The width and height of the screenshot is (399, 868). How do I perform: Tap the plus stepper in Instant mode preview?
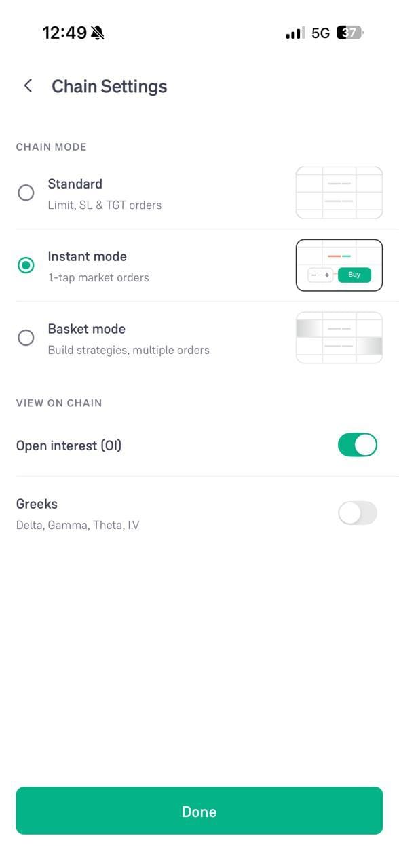pos(327,275)
